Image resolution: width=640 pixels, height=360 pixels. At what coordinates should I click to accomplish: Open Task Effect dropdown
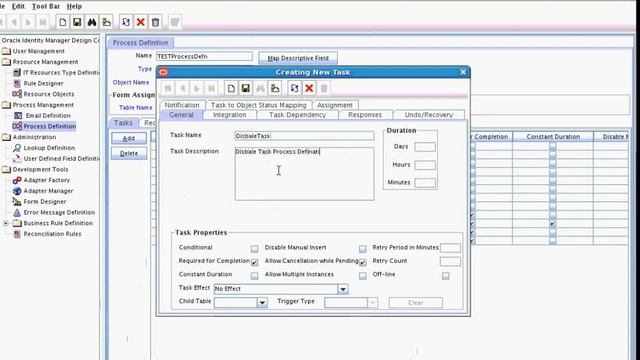click(x=343, y=289)
